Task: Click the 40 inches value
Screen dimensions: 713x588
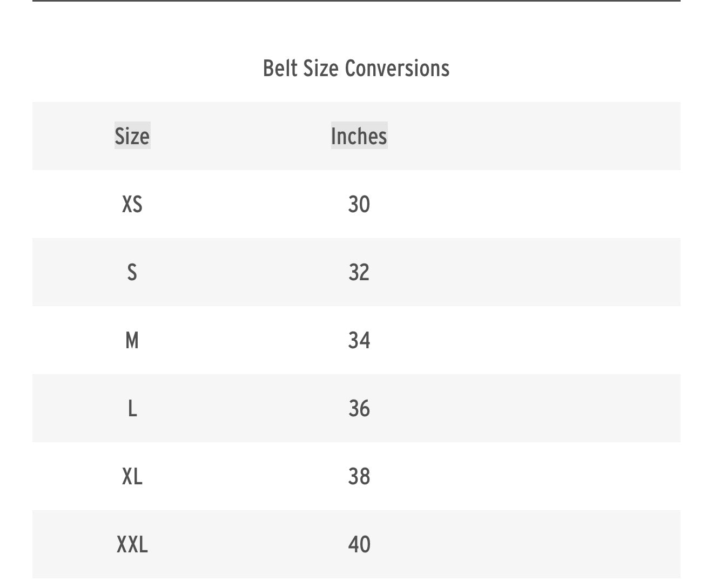Action: [x=359, y=544]
